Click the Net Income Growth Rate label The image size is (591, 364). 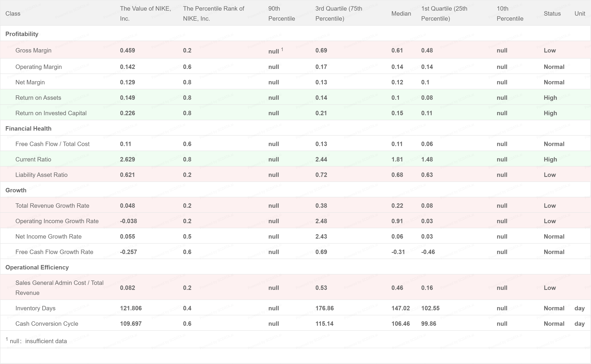pos(48,236)
